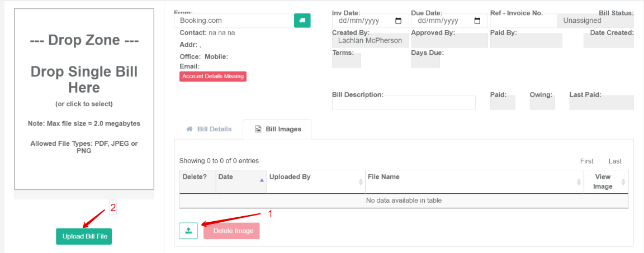
Task: Click the Account Details Missing badge
Action: 213,77
